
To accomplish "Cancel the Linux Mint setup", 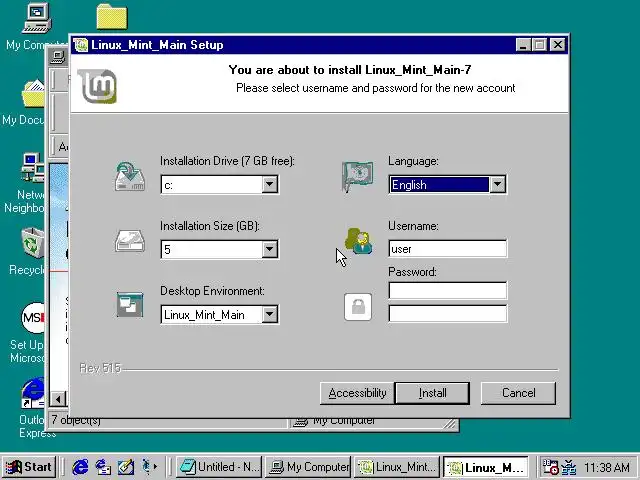I will 518,393.
